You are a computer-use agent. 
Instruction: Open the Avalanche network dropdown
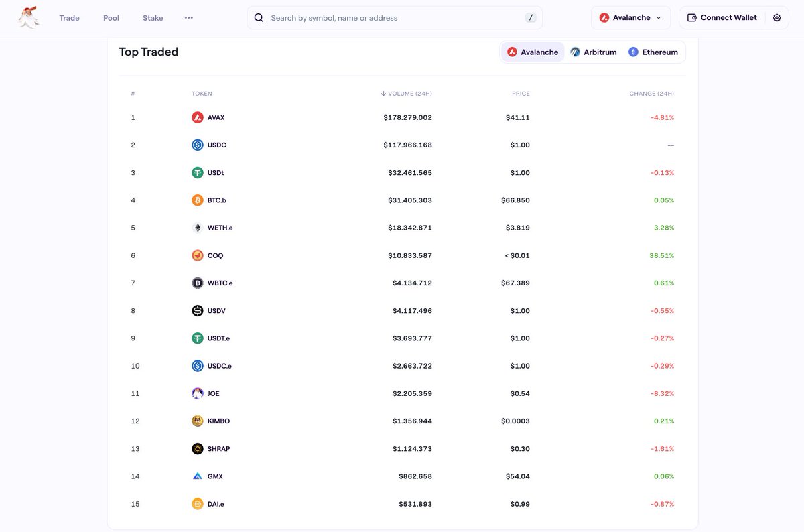pyautogui.click(x=630, y=18)
